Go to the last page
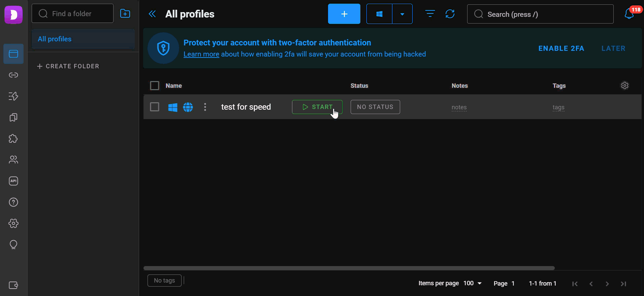 [x=623, y=284]
